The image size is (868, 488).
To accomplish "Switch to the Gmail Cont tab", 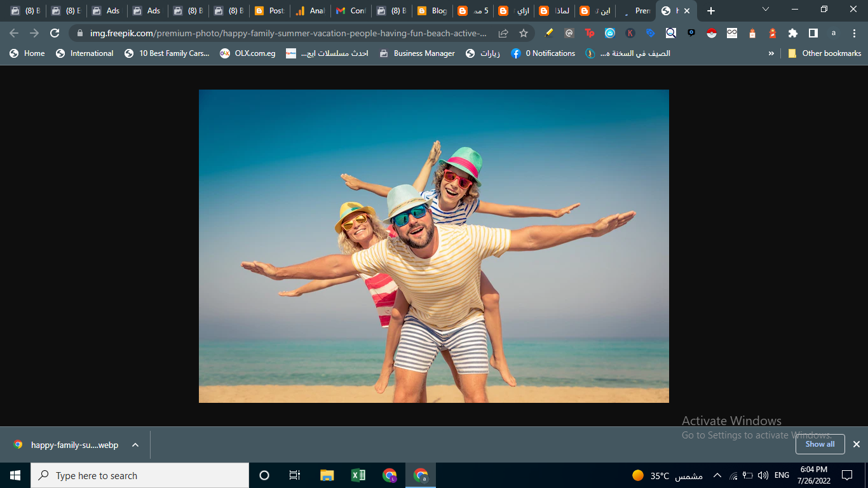I will coord(351,11).
